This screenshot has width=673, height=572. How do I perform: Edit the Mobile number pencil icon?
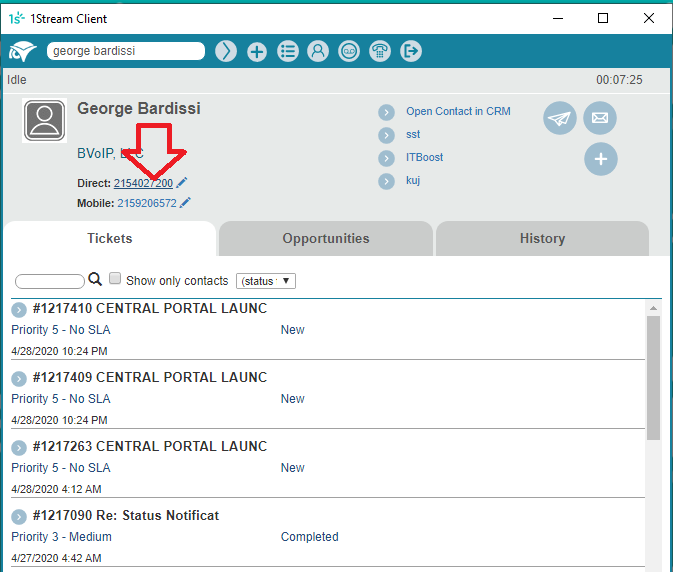(185, 203)
